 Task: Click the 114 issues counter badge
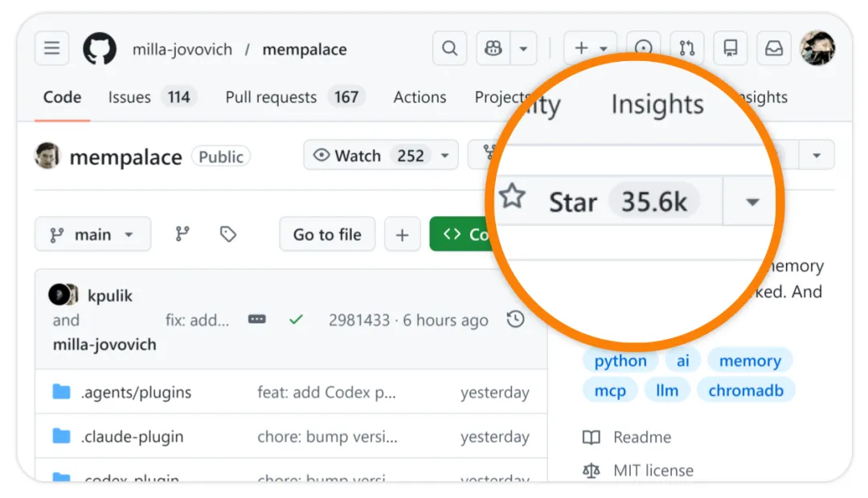coord(178,97)
